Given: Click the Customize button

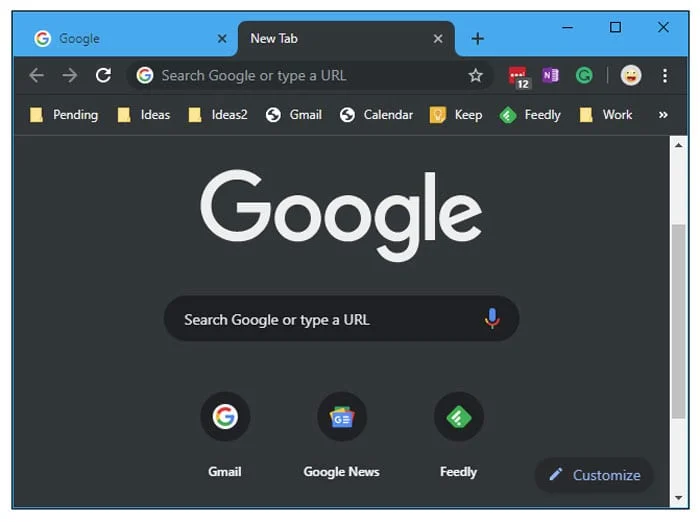Looking at the screenshot, I should click(x=594, y=475).
